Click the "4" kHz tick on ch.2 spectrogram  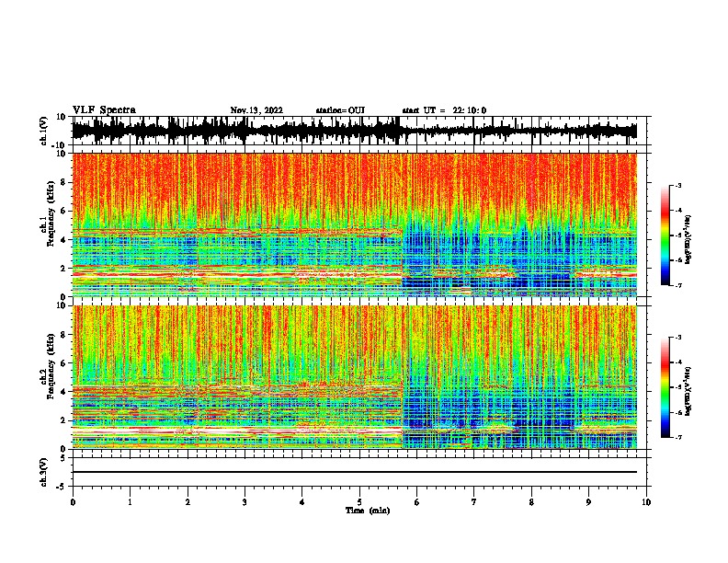pyautogui.click(x=64, y=392)
